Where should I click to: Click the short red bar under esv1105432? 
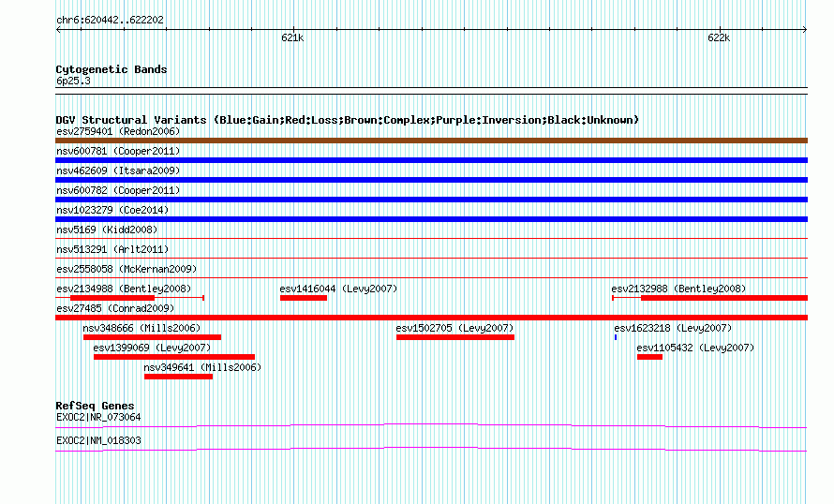[x=649, y=357]
